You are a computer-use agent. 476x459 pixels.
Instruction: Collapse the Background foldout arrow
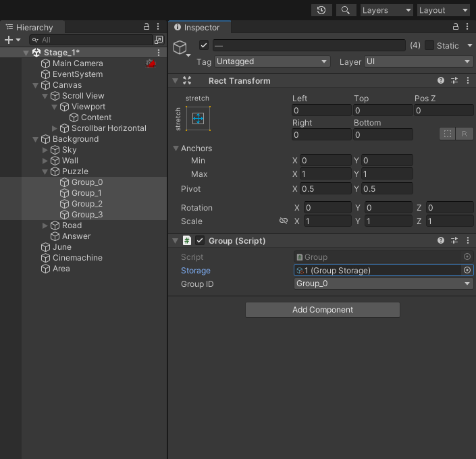tap(36, 139)
